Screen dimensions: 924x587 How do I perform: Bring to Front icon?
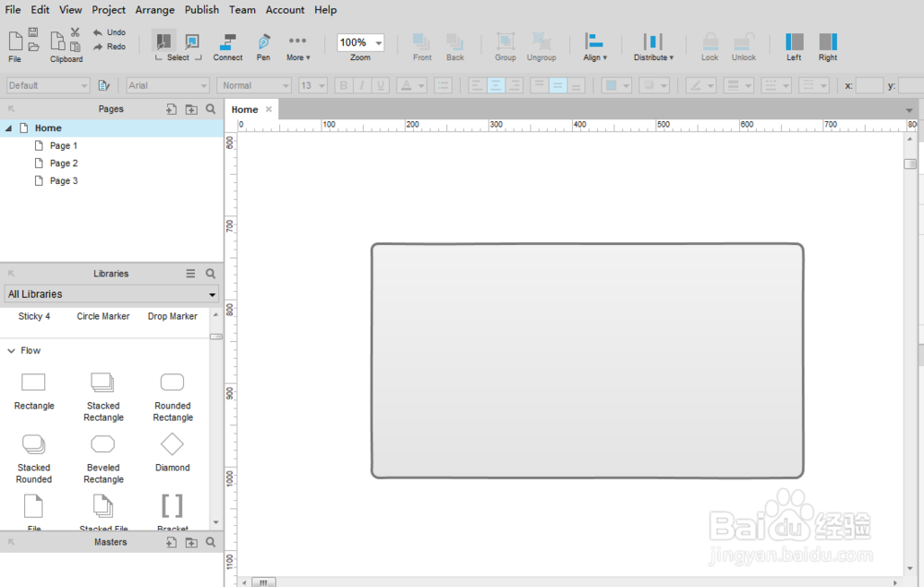(421, 42)
